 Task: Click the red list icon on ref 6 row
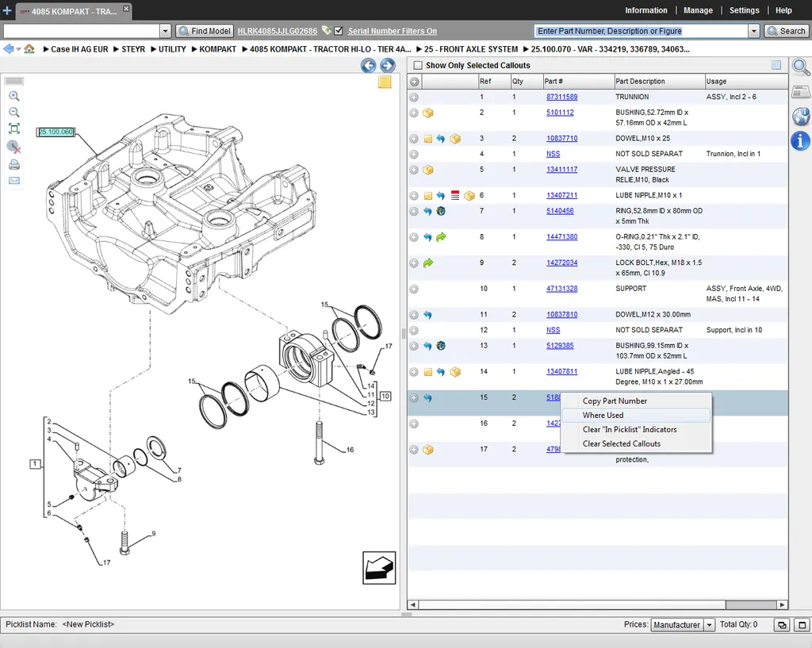pos(454,195)
